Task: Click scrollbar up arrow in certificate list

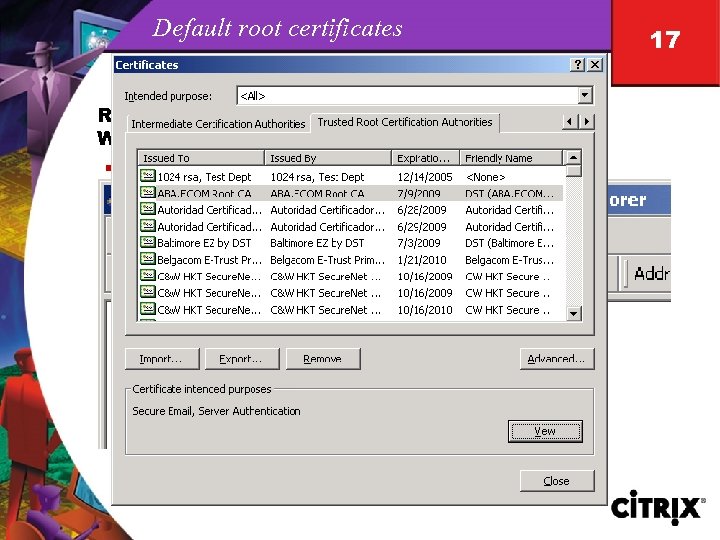Action: click(x=573, y=158)
